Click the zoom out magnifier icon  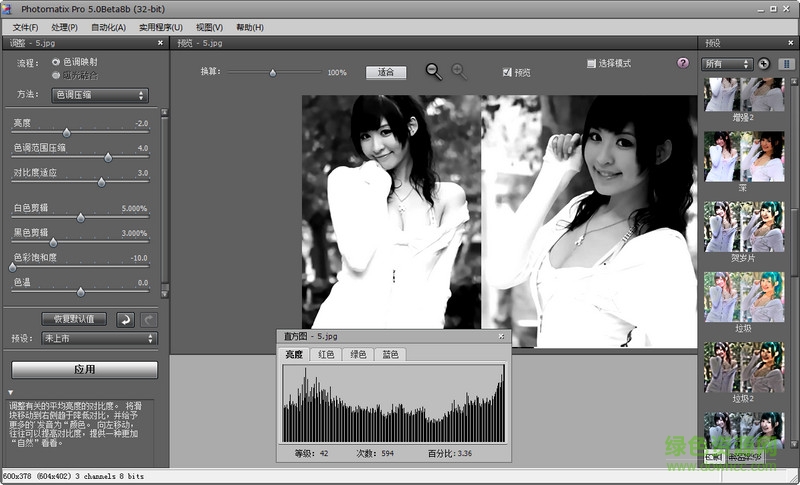[x=433, y=71]
